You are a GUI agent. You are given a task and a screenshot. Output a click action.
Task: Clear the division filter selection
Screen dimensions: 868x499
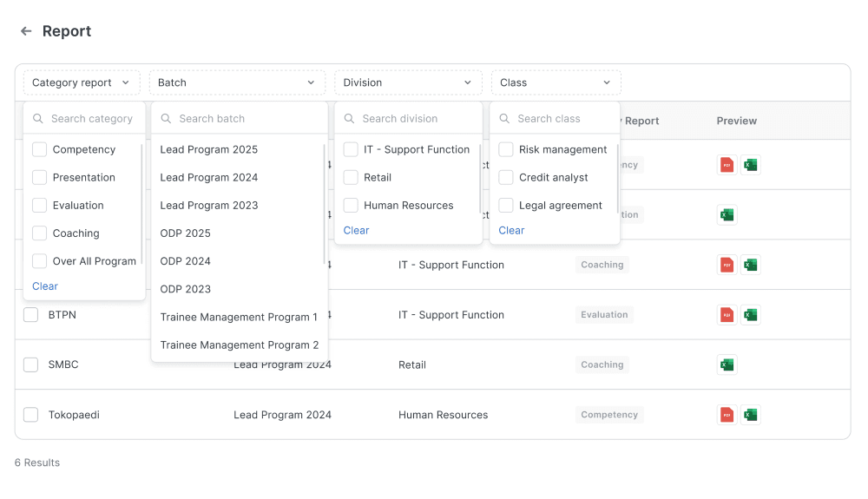pyautogui.click(x=356, y=230)
